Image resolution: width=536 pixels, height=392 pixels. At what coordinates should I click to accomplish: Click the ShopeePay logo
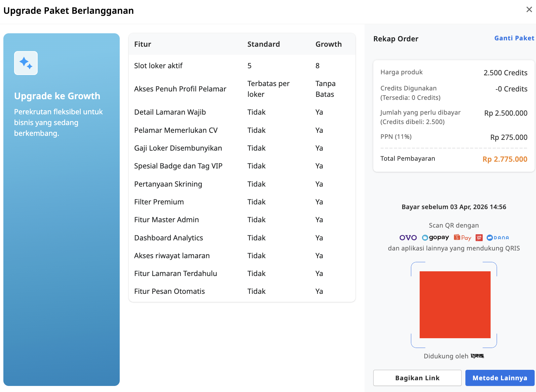462,238
